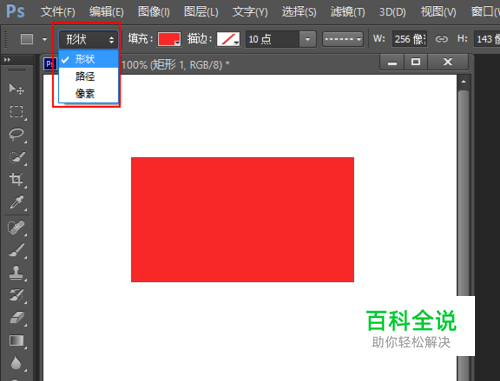Open the stroke width dropdown arrow

coord(307,39)
